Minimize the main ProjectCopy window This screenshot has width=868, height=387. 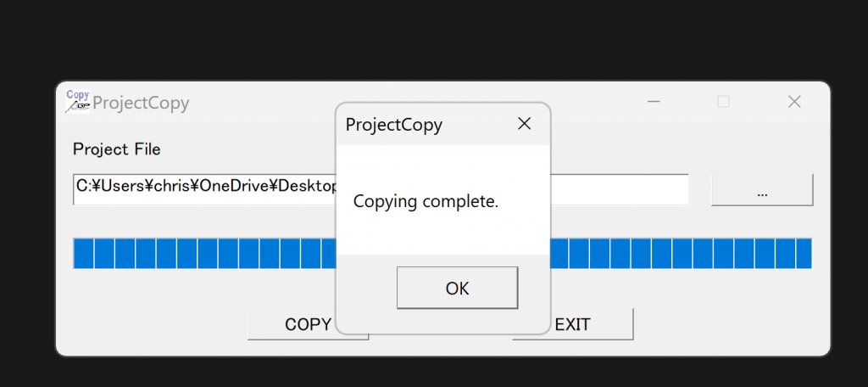(654, 102)
